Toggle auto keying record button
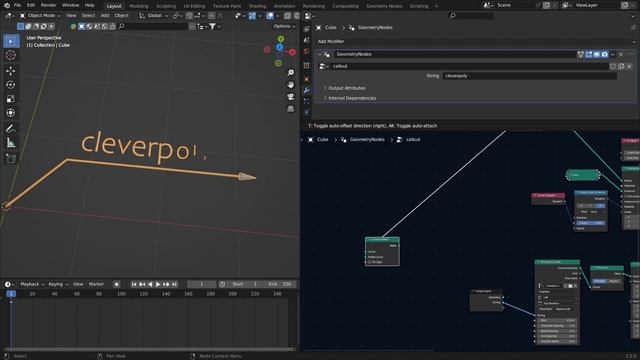Viewport: 640px width, 360px height. 116,284
